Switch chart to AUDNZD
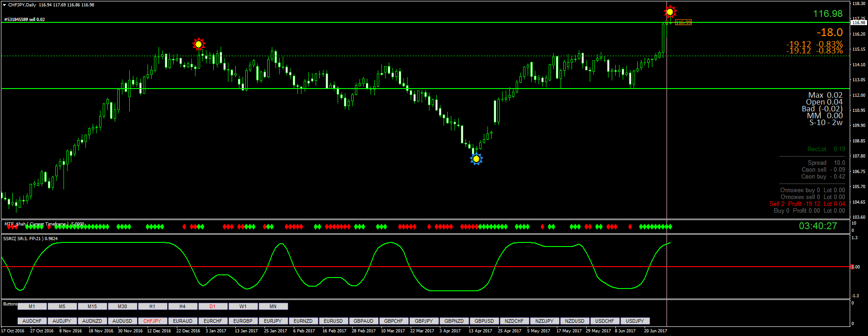This screenshot has height=336, width=868. coord(92,321)
